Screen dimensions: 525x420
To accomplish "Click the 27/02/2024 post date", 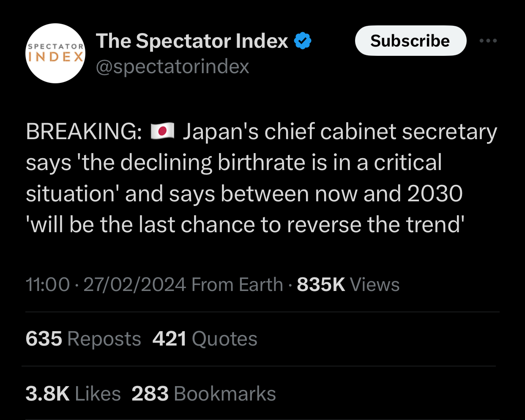I will tap(135, 285).
